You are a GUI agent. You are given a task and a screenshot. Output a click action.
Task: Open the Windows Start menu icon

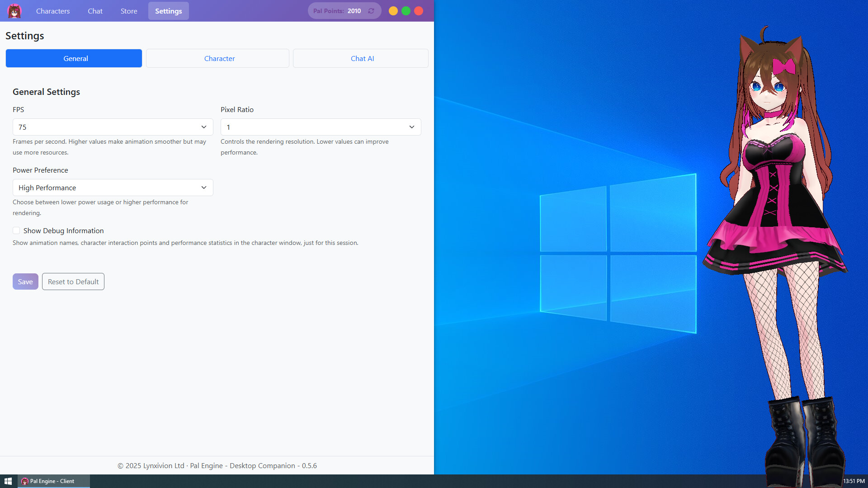pos(8,481)
